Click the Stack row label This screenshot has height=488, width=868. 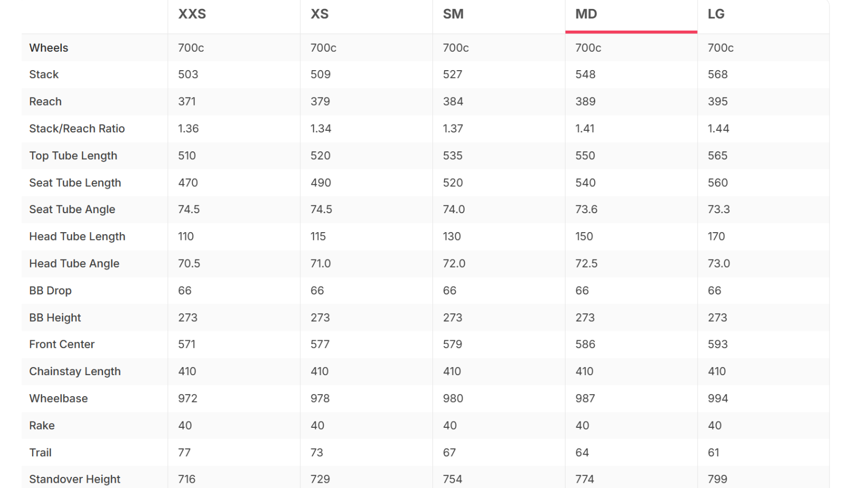pos(44,74)
